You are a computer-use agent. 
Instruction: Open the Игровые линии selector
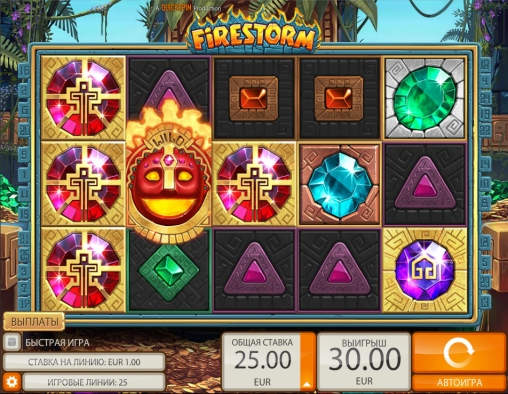(94, 382)
